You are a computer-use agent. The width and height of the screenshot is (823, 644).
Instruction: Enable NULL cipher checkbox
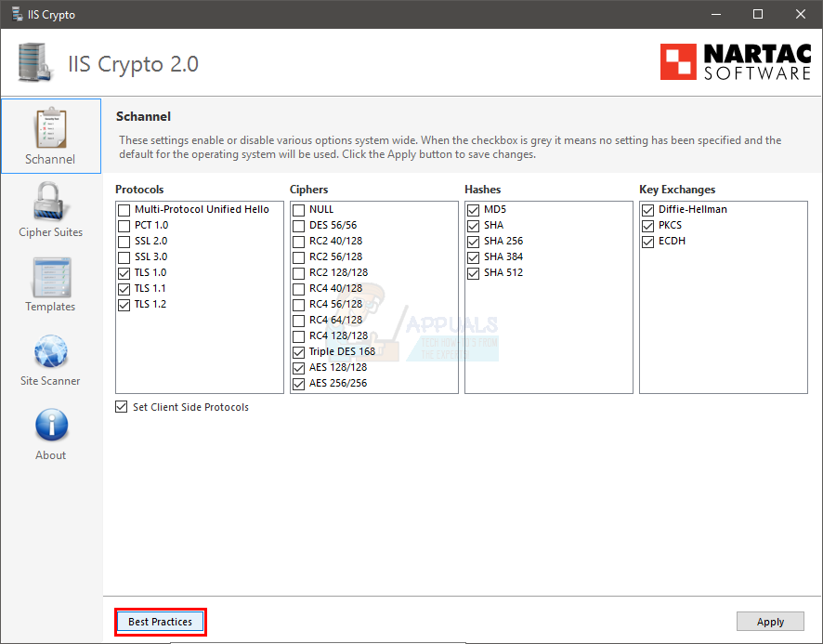(299, 210)
